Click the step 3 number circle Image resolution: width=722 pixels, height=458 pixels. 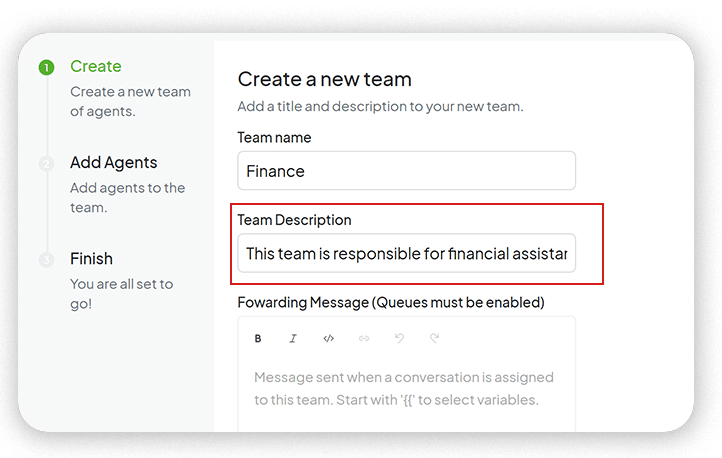(x=46, y=260)
